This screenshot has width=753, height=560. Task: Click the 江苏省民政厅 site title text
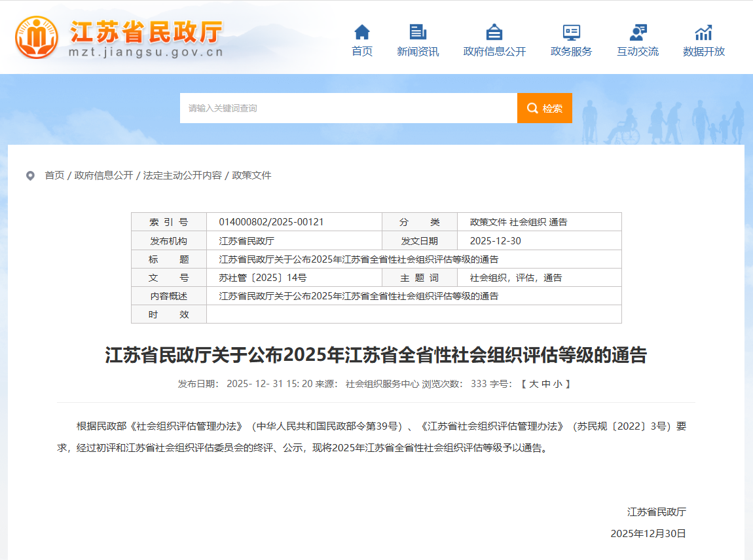(147, 31)
